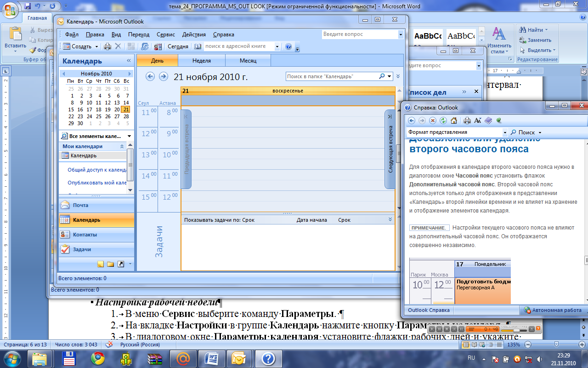Open Shortcuts icon in Outlook navigation pane

121,264
